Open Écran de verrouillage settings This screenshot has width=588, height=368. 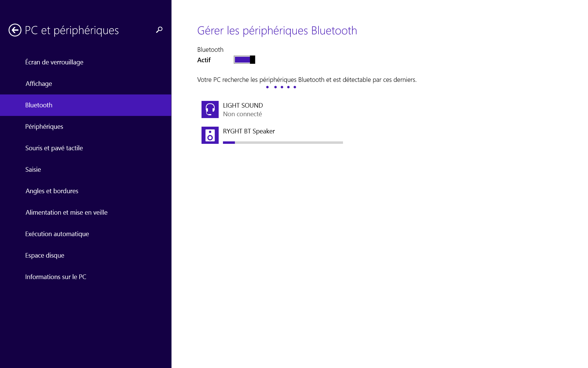(x=55, y=62)
